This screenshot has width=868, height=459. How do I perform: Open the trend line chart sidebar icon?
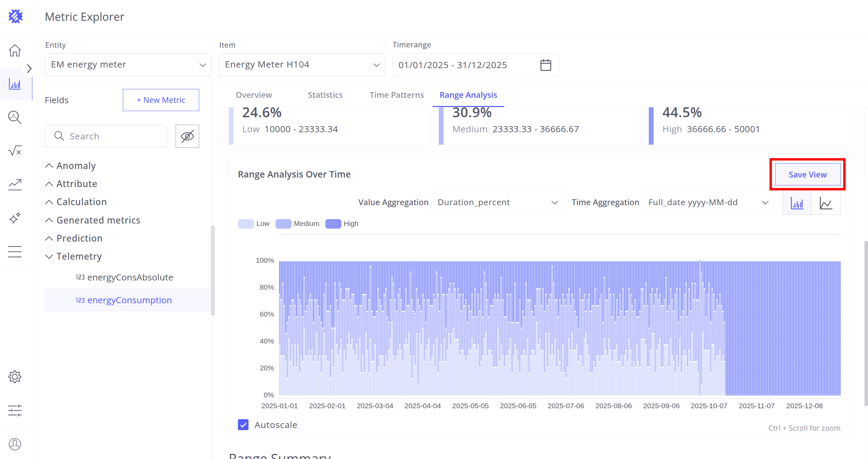[x=15, y=184]
